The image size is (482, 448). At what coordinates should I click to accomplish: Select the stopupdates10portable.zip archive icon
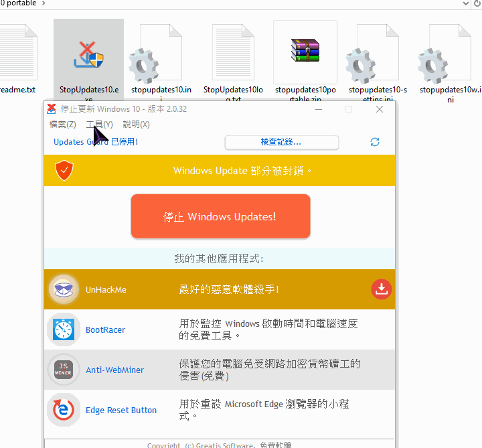(x=305, y=51)
